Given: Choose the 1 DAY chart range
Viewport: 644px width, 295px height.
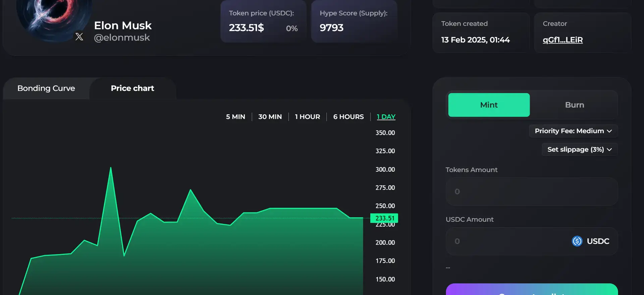Looking at the screenshot, I should pyautogui.click(x=386, y=117).
